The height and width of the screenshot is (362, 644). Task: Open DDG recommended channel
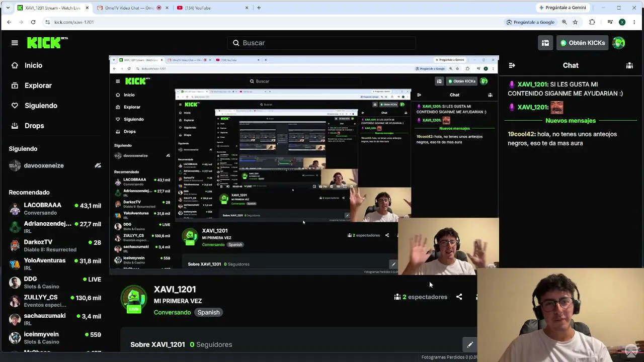(x=54, y=283)
